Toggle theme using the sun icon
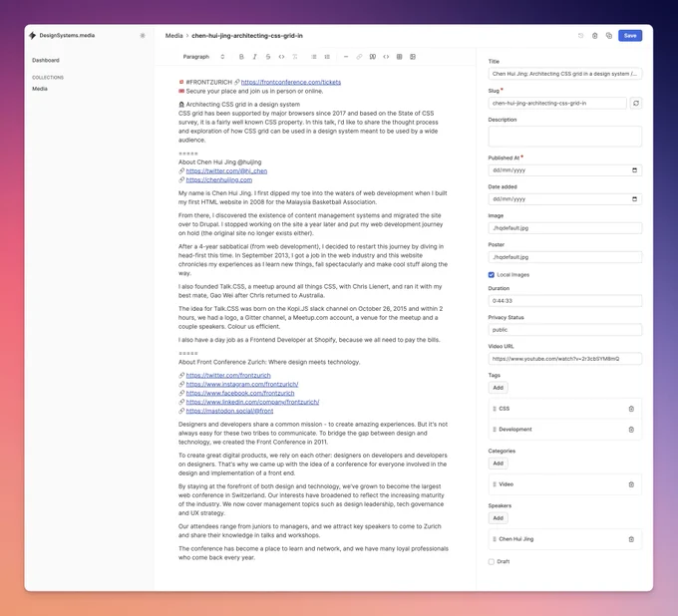Image resolution: width=678 pixels, height=616 pixels. pyautogui.click(x=143, y=36)
